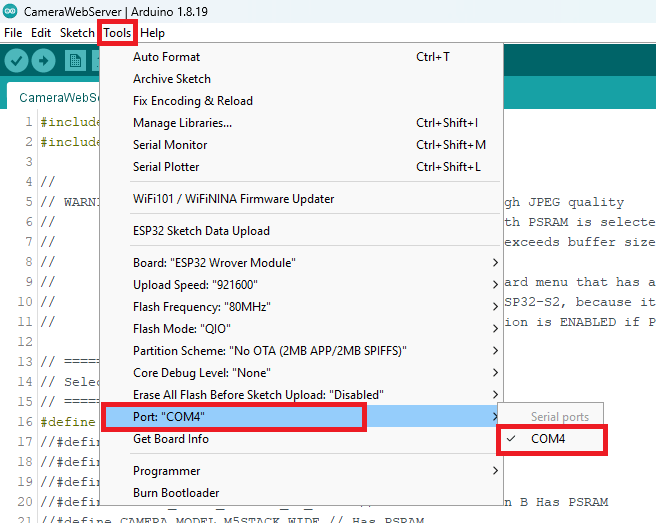
Task: Open the Tools menu
Action: tap(117, 33)
